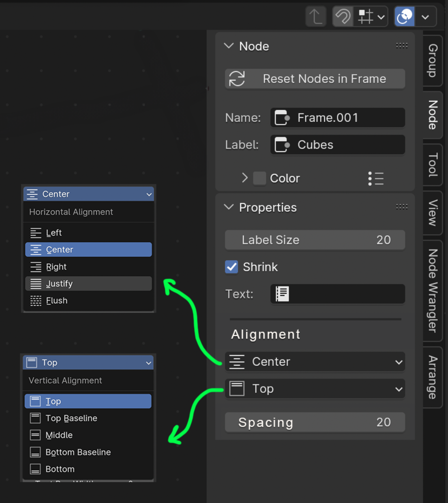Toggle the overlays icon in header
448x503 pixels.
(405, 16)
